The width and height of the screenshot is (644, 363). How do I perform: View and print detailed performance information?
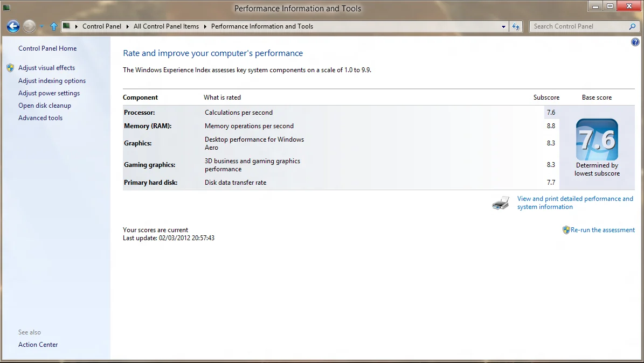(575, 203)
